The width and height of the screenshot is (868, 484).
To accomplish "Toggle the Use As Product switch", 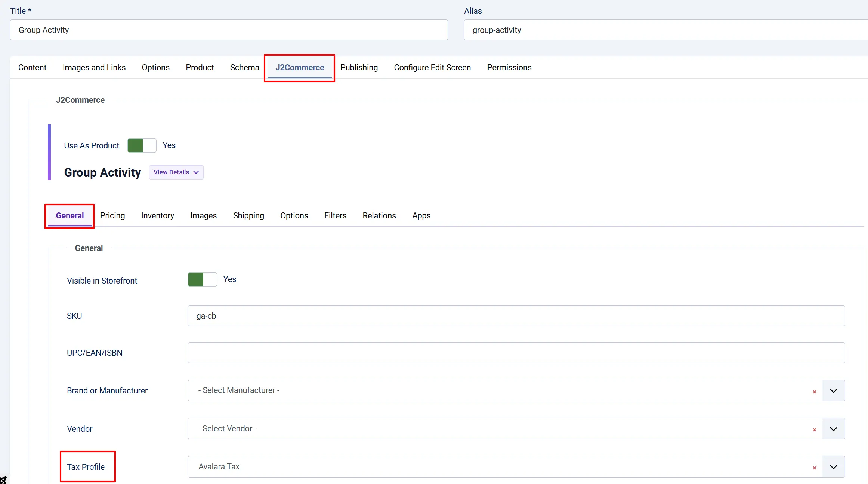I will coord(142,145).
